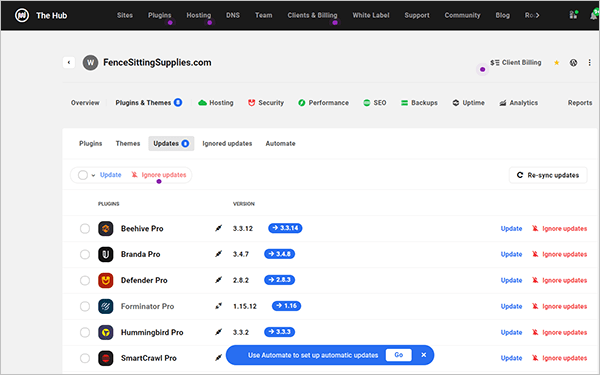
Task: Click the 3.3.3 version badge for Hummingbird
Action: [x=279, y=332]
